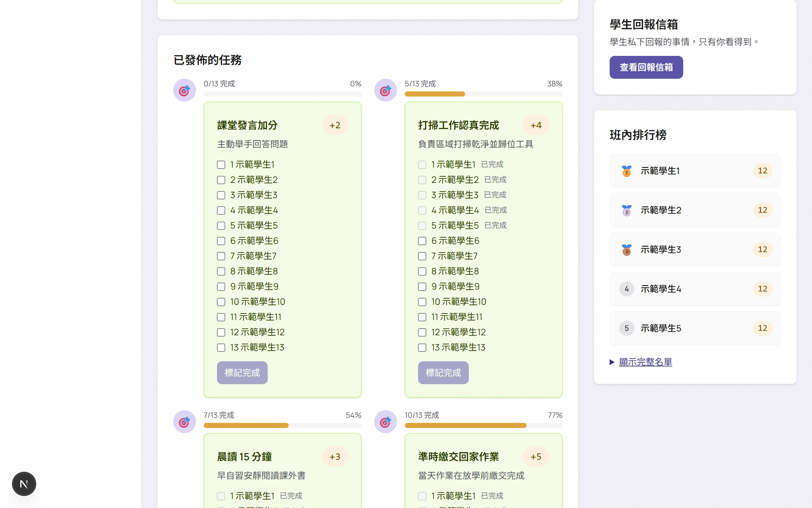This screenshot has height=508, width=812.
Task: Click 準時繳交回家作業 task title
Action: point(458,457)
